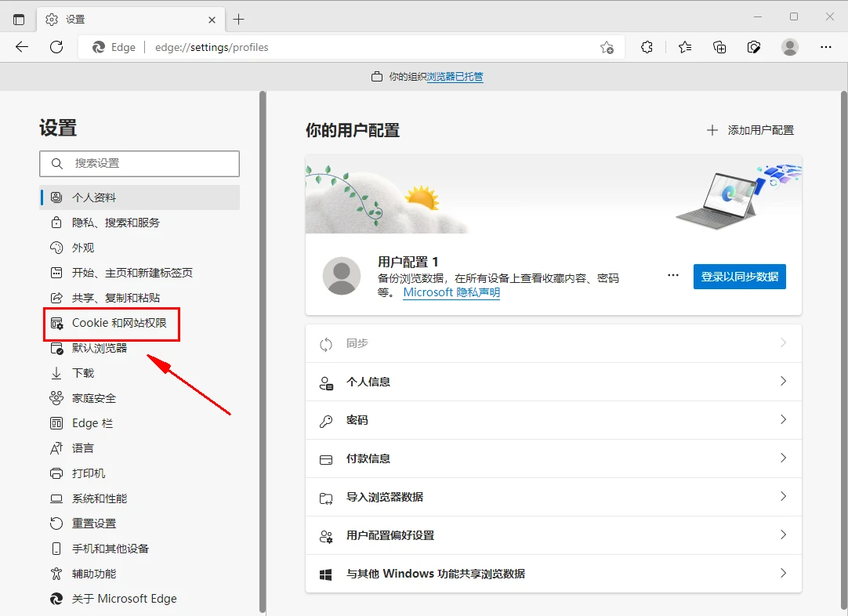Screen dimensions: 848x616
Task: Expand the 导入浏览器数据 row chevron
Action: point(783,496)
